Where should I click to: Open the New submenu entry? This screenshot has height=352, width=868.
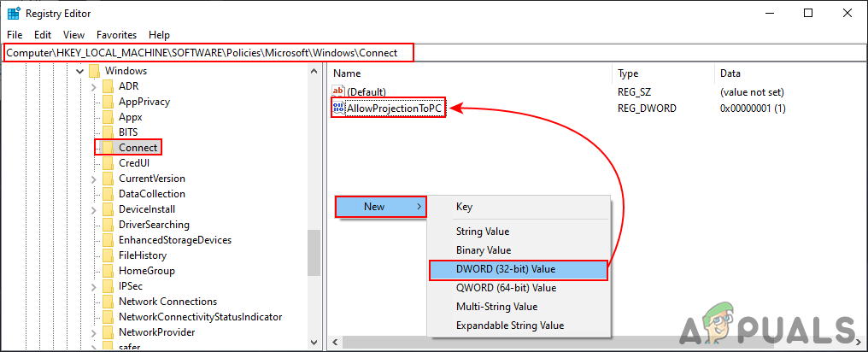click(x=380, y=207)
